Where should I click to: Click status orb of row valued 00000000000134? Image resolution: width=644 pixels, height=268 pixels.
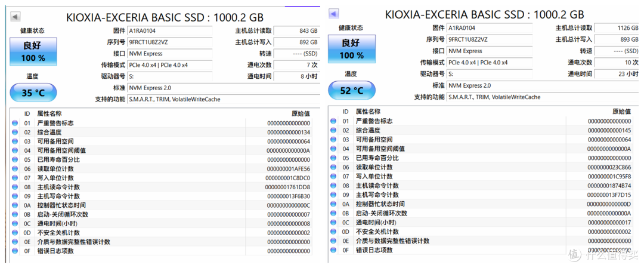pos(15,133)
